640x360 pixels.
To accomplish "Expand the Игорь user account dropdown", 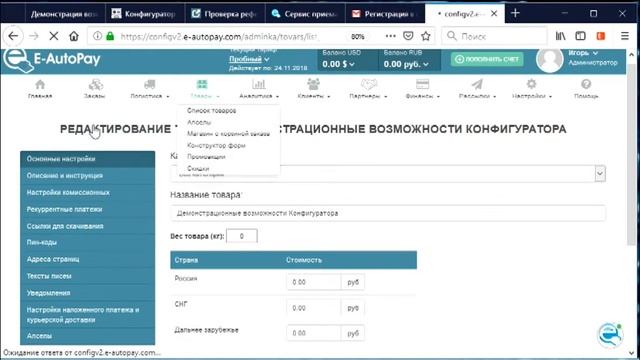I will click(583, 53).
